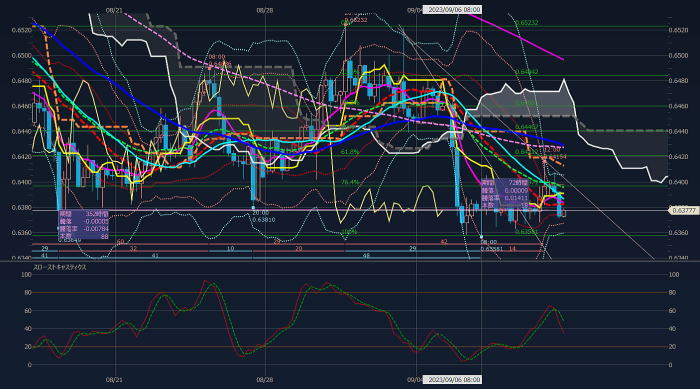
Task: Click the 100 tick on the left stochastic axis
Action: 26,275
